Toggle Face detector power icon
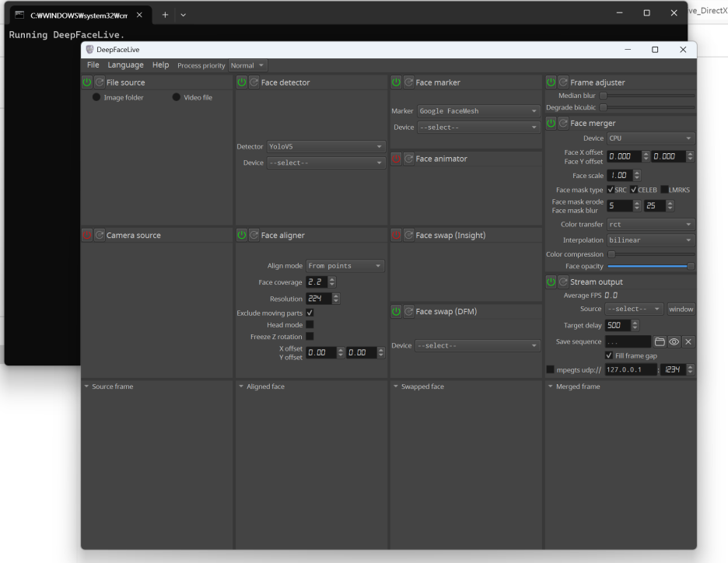The height and width of the screenshot is (563, 728). (241, 82)
